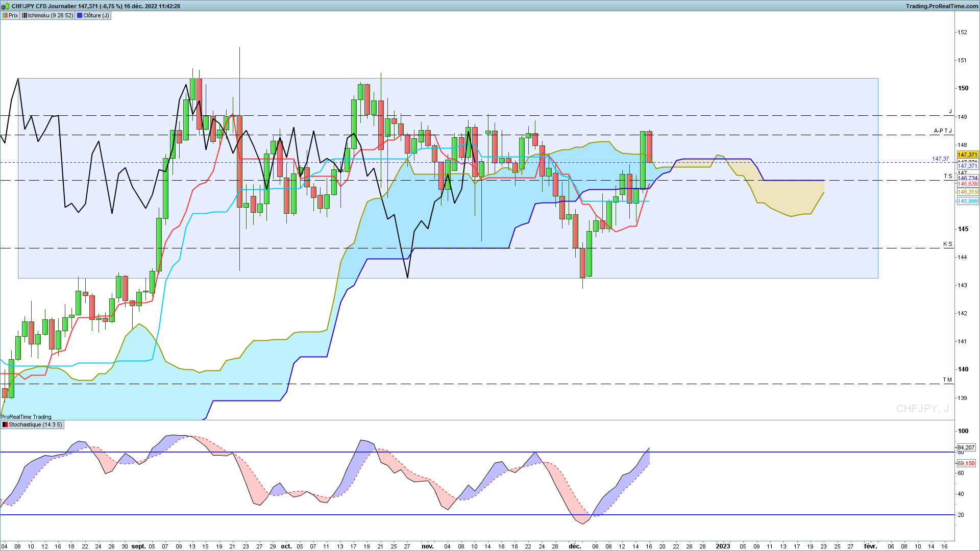Click the Clôture (J) blue color swatch

point(79,15)
